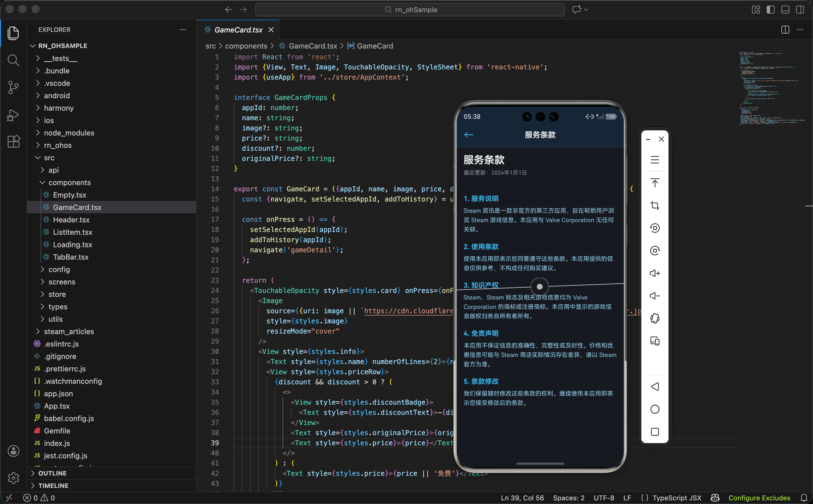Screen dimensions: 813x504
Task: Click the split editor right icon
Action: tap(785, 30)
